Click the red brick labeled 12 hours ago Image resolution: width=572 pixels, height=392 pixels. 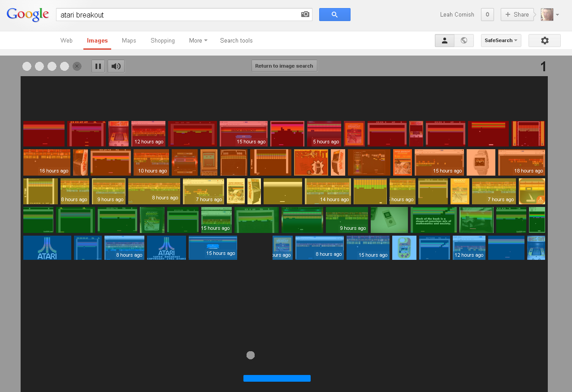[148, 134]
